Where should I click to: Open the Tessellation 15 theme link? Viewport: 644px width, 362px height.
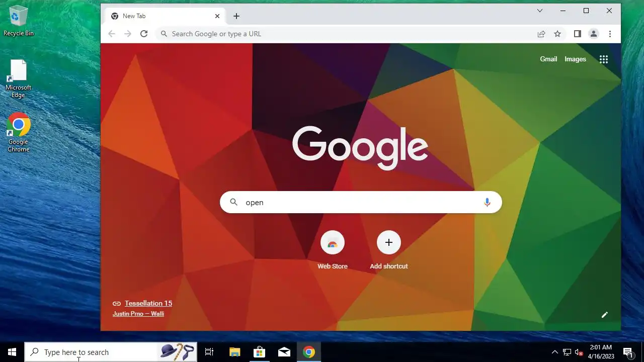point(148,303)
